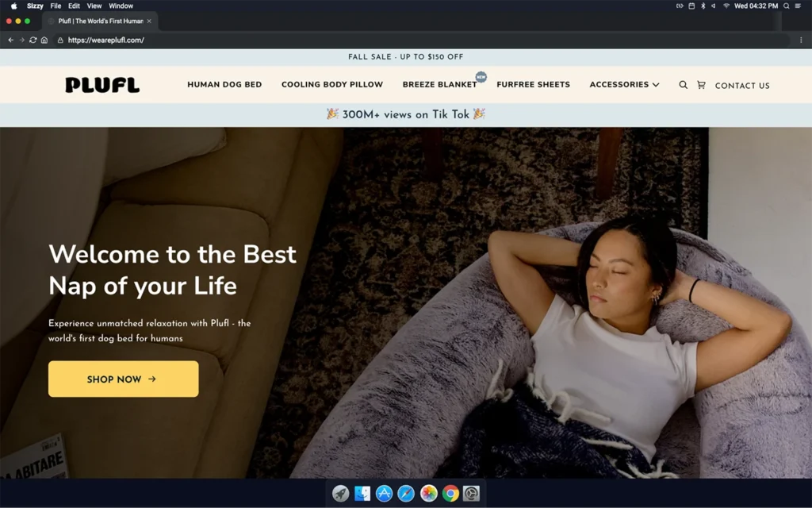Click the PLUFL logo
Screen dimensions: 812x508
click(x=102, y=85)
